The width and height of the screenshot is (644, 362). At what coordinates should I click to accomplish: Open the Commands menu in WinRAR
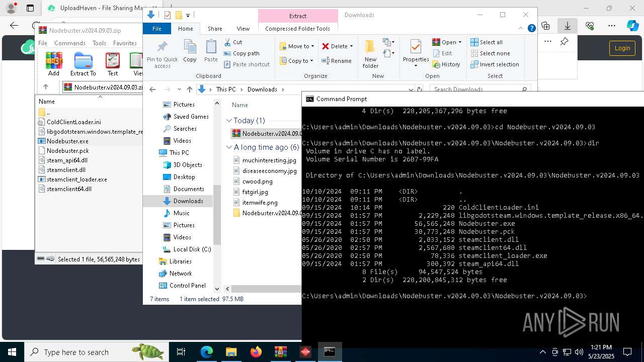[x=70, y=43]
